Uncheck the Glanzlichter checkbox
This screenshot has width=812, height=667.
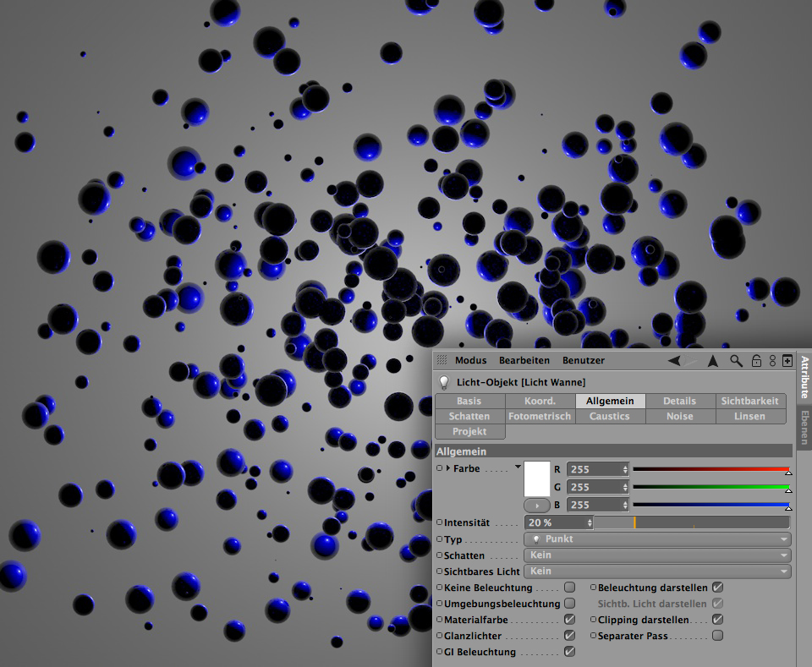[x=569, y=636]
